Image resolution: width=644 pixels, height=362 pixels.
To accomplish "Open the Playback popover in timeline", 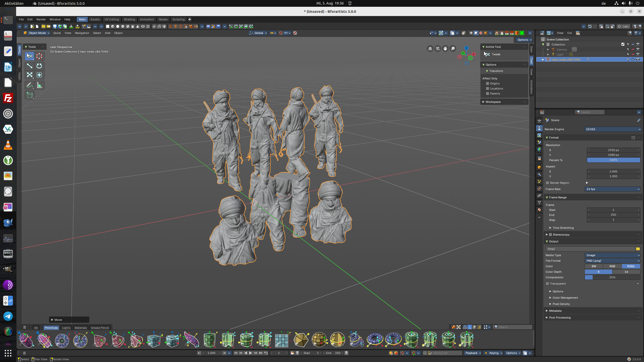I will [x=473, y=353].
